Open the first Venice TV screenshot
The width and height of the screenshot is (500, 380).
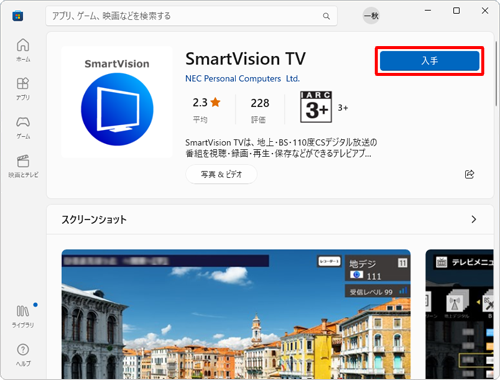(236, 314)
